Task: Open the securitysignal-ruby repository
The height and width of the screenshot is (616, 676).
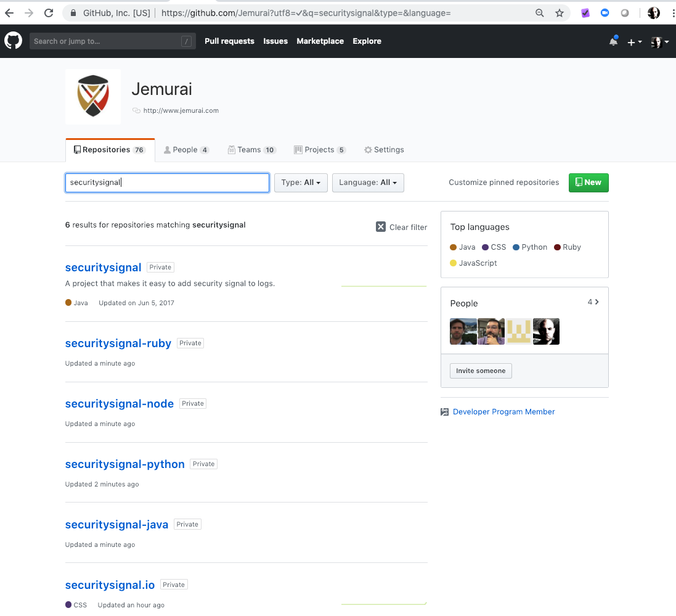Action: point(118,343)
